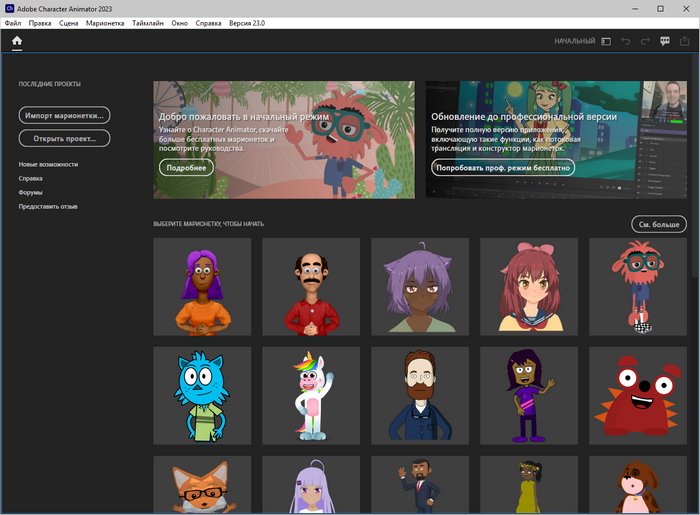Select the lavender-haired anime girl puppet
Screen dimensions: 700x515
(311, 484)
